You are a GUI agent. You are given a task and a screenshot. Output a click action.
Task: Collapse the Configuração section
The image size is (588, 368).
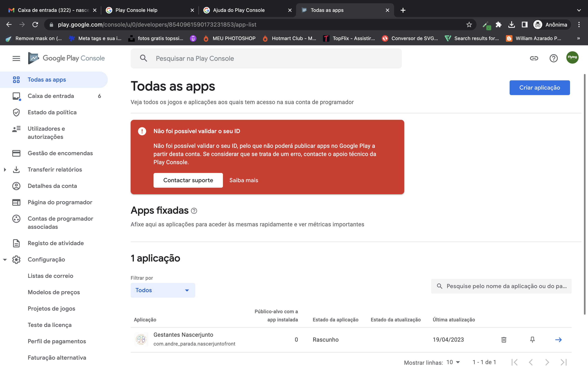(x=5, y=260)
